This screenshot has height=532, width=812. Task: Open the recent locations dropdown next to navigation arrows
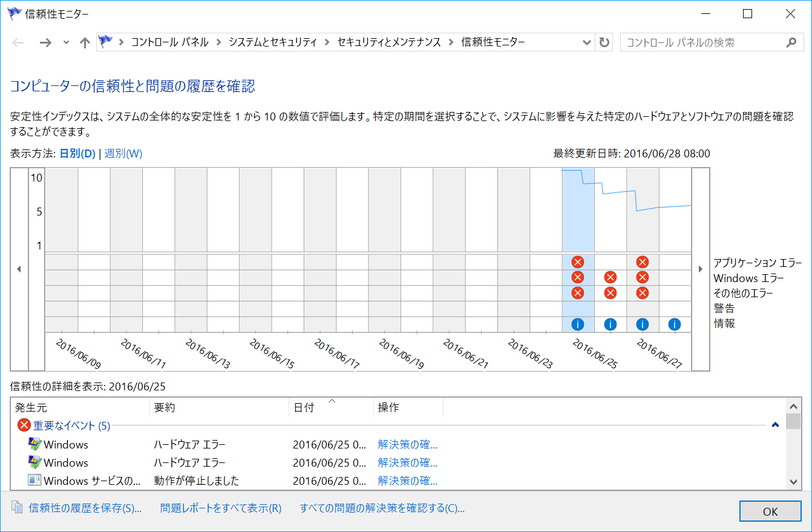(66, 42)
